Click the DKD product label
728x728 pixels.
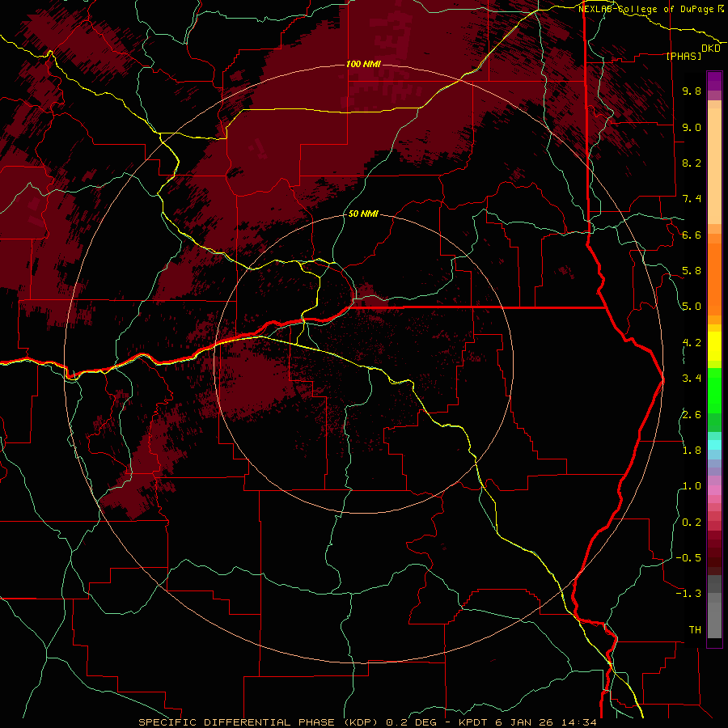tap(710, 49)
